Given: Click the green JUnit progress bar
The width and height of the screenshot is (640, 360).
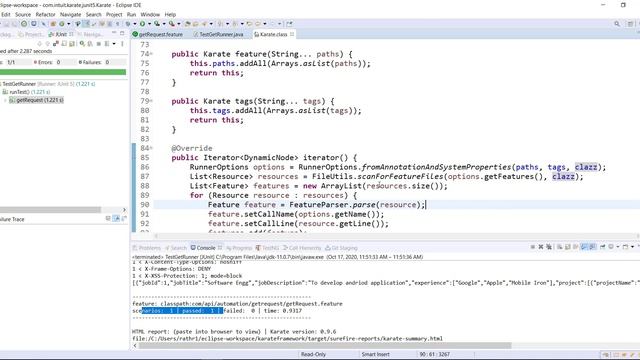Looking at the screenshot, I should click(x=63, y=72).
